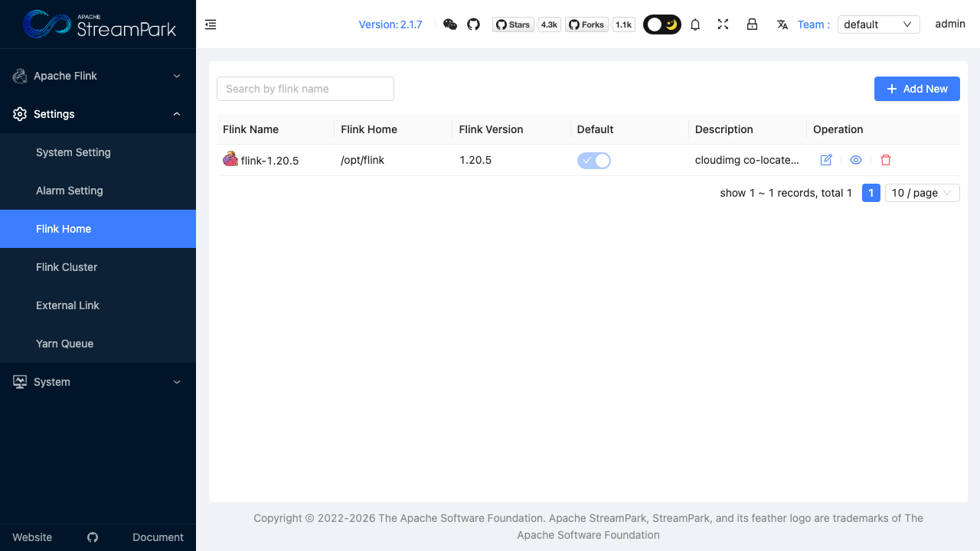This screenshot has height=551, width=980.
Task: Click the StreamPark logo
Action: 98,24
